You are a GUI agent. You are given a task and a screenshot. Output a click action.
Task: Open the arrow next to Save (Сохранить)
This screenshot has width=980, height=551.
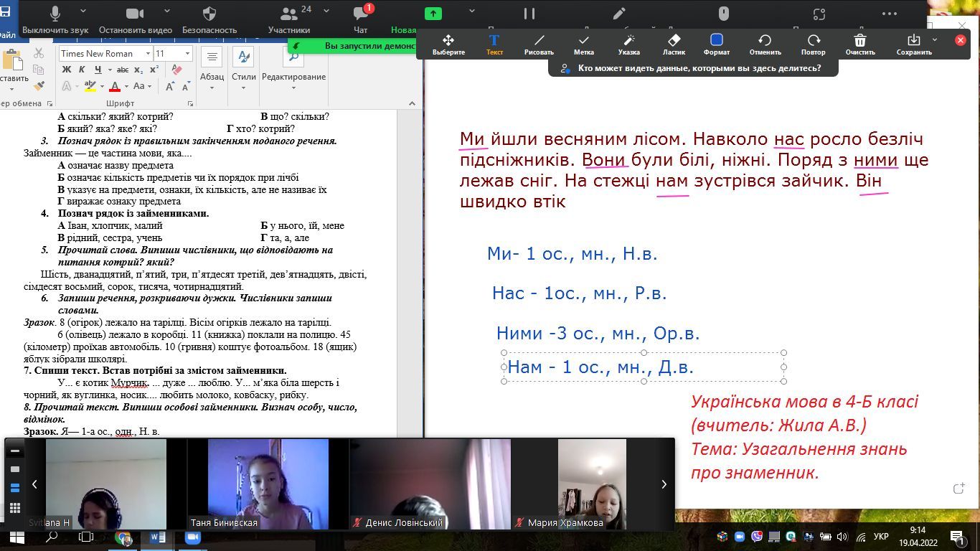click(x=934, y=40)
